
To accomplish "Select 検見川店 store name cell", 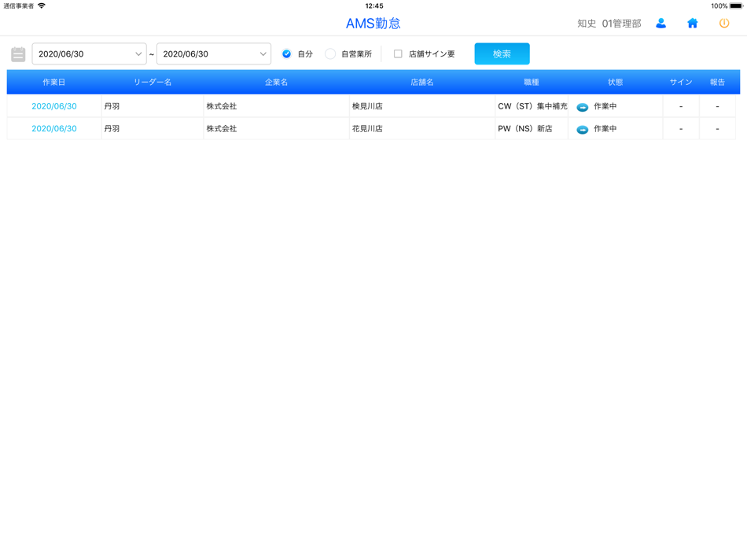I will pyautogui.click(x=422, y=106).
